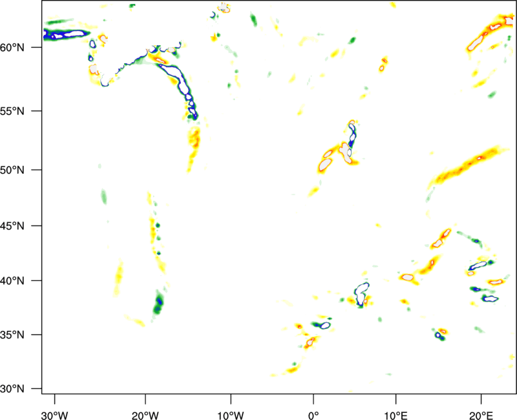This screenshot has height=420, width=517.
Task: Click the 40°N latitude label
Action: 12,281
